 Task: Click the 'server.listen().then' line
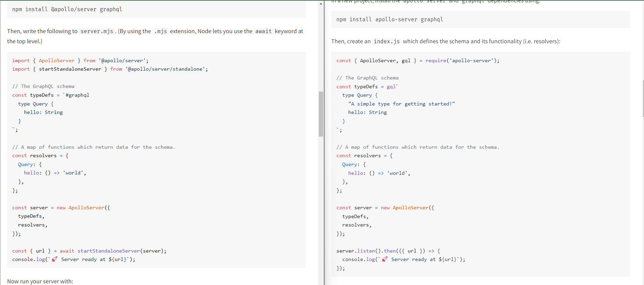click(388, 251)
